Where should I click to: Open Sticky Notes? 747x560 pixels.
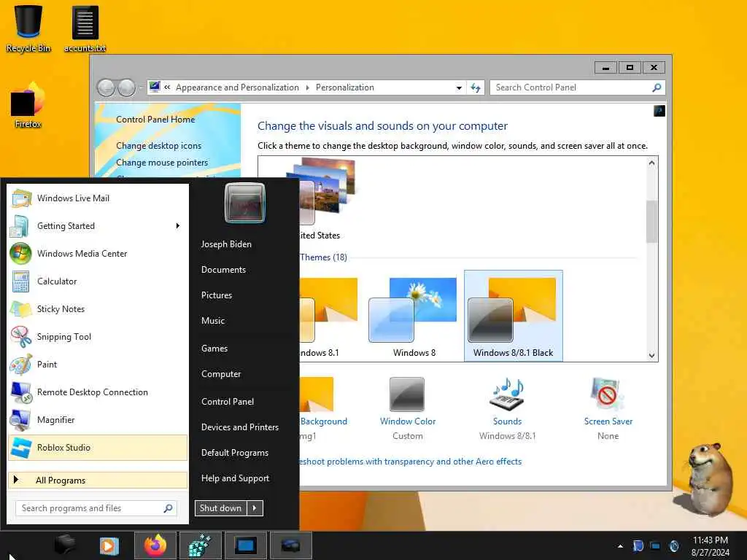98,308
